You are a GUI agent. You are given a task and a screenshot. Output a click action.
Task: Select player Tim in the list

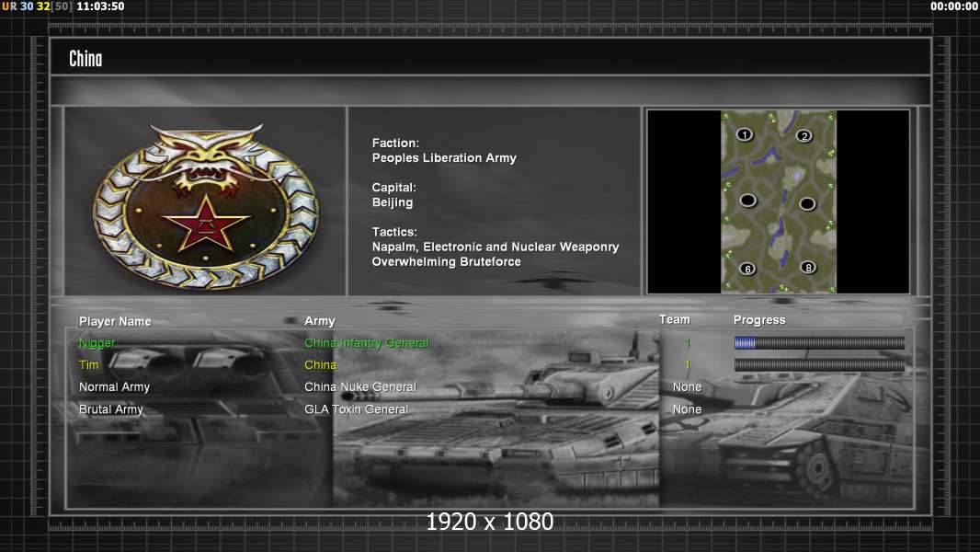(88, 365)
